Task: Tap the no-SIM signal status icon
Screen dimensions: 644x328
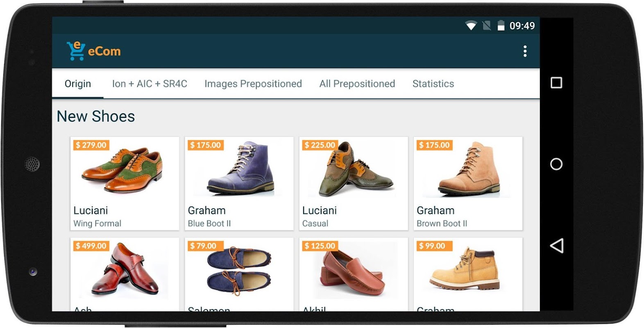Action: click(486, 26)
